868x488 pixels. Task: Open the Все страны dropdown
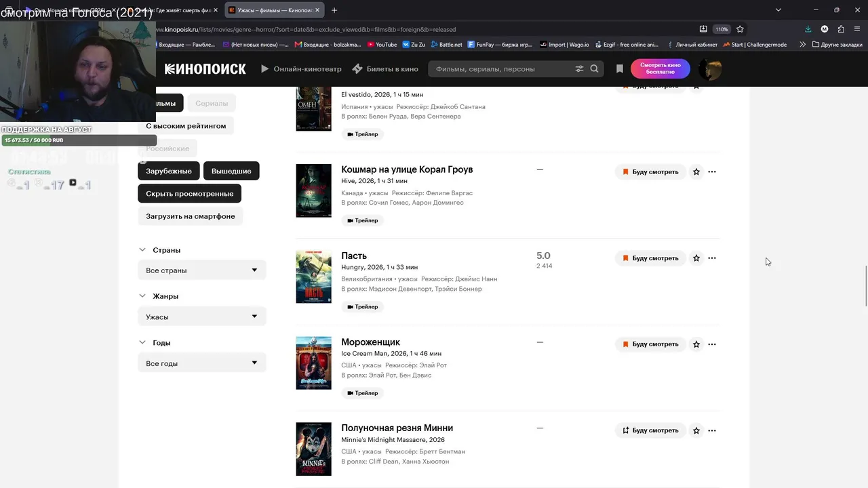[x=202, y=270]
